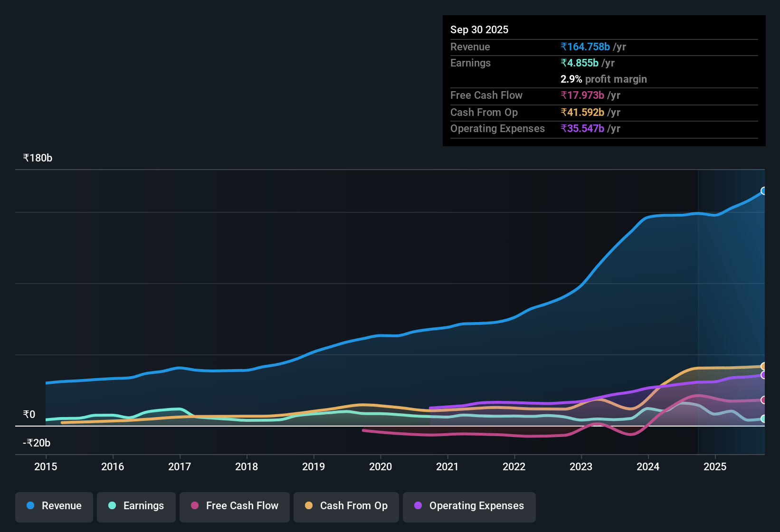Screen dimensions: 780x532
Task: Toggle the Revenue series visibility
Action: [54, 506]
